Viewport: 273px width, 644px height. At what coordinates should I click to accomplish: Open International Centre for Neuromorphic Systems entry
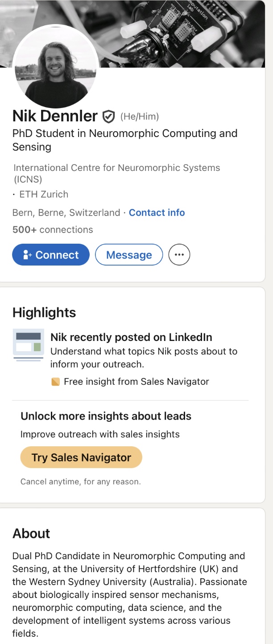coord(117,174)
